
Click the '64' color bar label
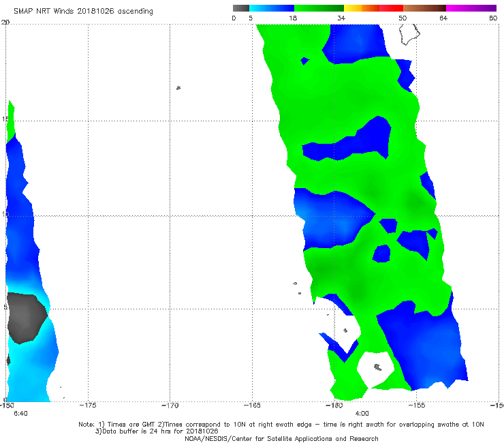click(x=443, y=18)
